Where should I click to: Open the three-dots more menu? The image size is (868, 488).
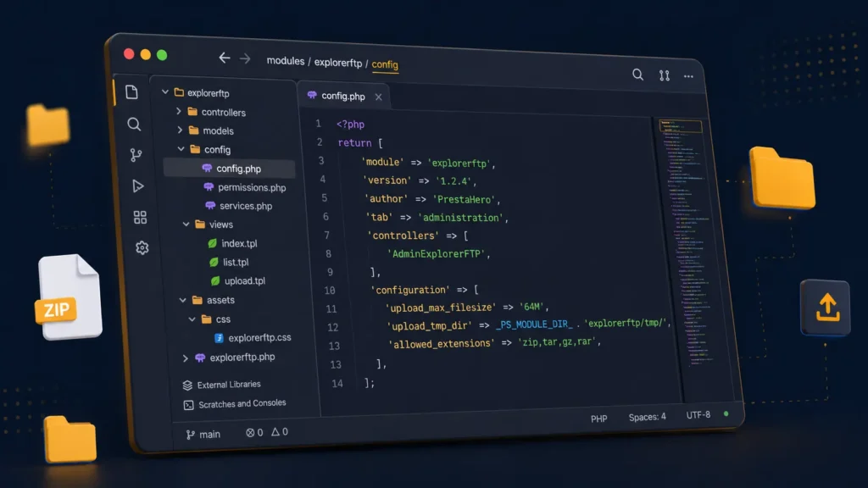[x=688, y=76]
